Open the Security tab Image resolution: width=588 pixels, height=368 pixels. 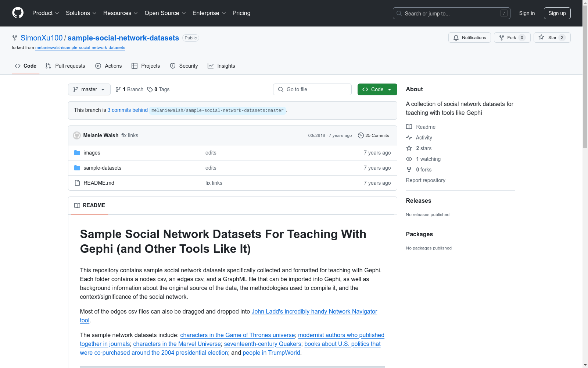[184, 66]
